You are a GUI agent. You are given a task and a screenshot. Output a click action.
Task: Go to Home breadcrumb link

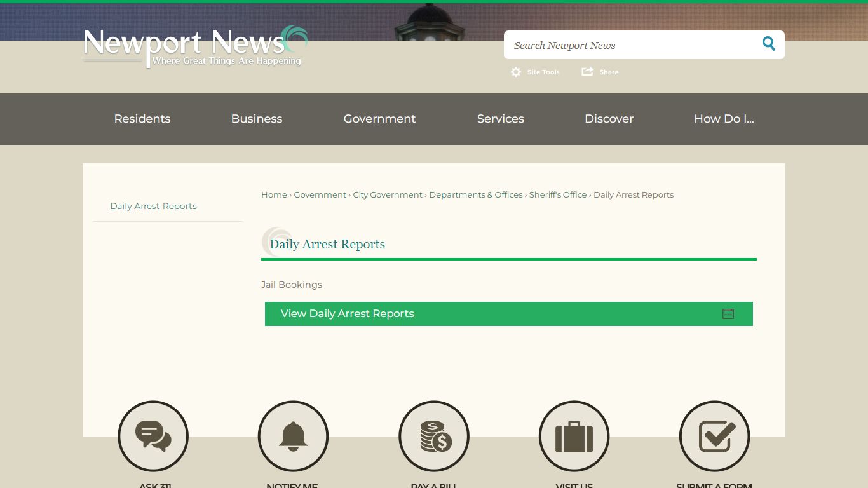[274, 195]
